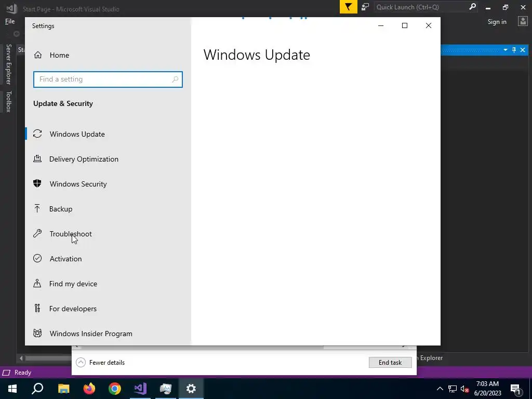This screenshot has height=399, width=532.
Task: Click the Windows Update refresh arrows icon
Action: [x=37, y=134]
